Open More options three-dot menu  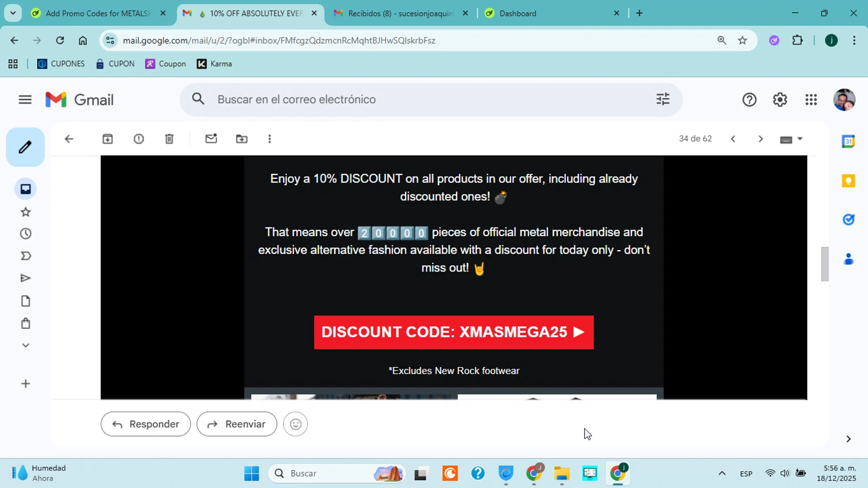(x=270, y=139)
